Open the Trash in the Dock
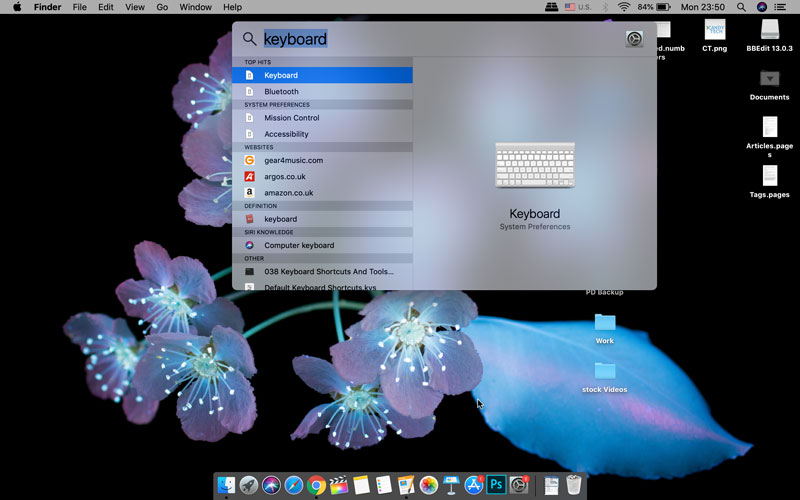Image resolution: width=800 pixels, height=500 pixels. click(x=573, y=485)
